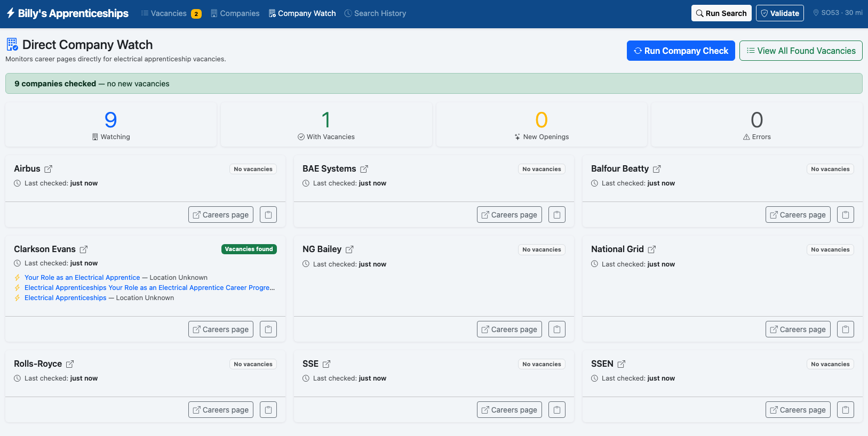Click clipboard icon on Rolls-Royce card
This screenshot has width=868, height=436.
268,410
